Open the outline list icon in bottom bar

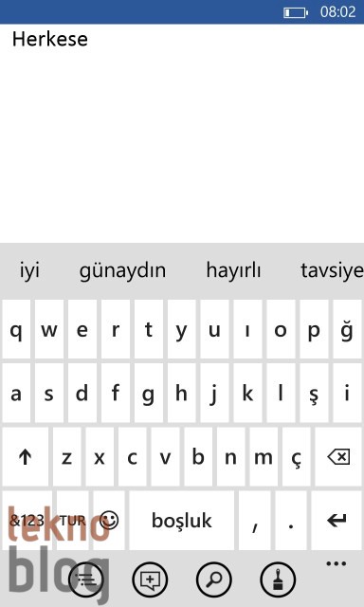[x=86, y=579]
